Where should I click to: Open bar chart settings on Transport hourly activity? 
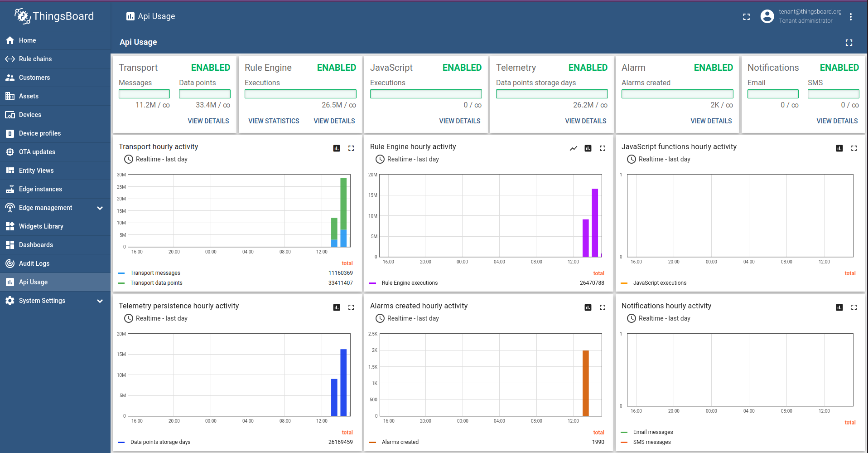click(336, 148)
